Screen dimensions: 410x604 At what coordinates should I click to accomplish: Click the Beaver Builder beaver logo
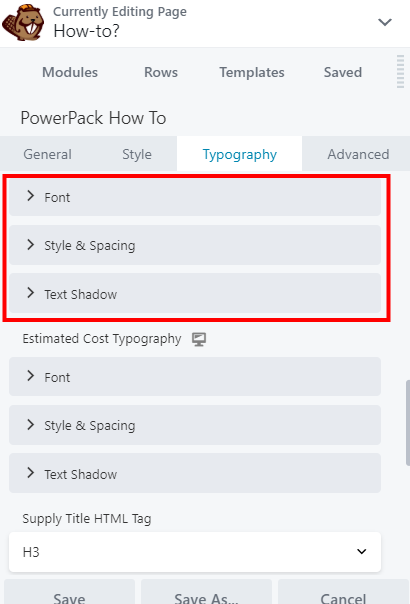click(23, 23)
